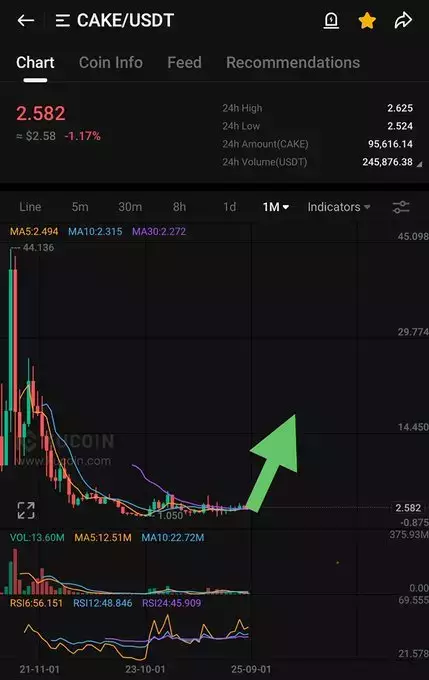Open the trading pair list menu icon
The height and width of the screenshot is (680, 429).
63,20
